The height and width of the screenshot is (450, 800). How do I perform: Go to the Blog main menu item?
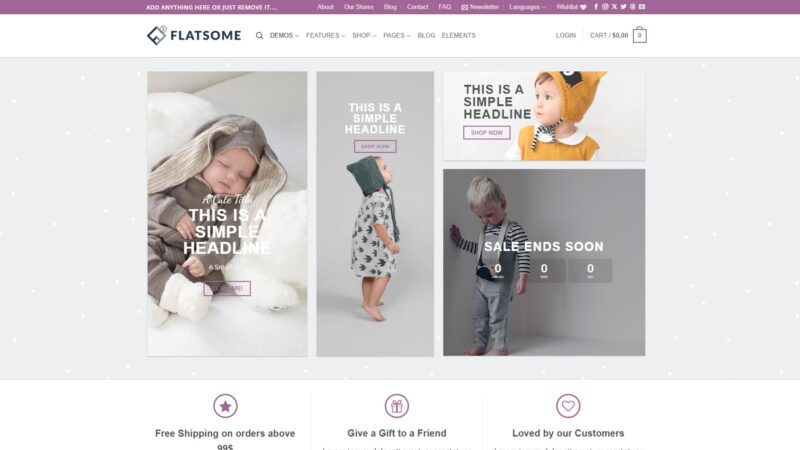point(426,36)
